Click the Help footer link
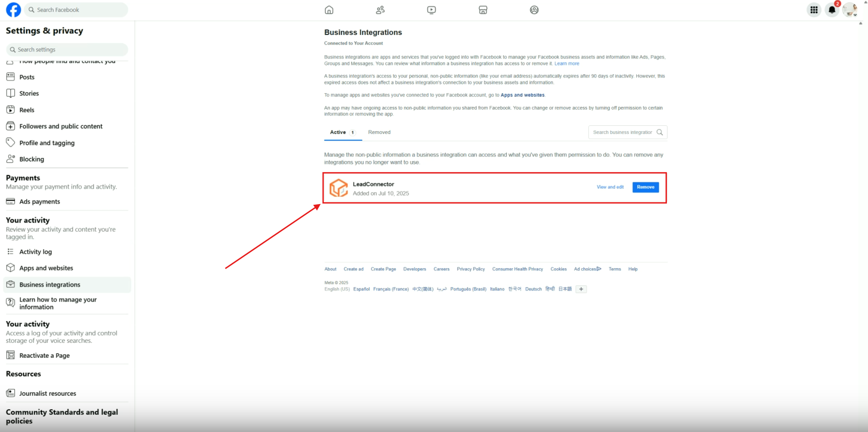 pos(633,269)
